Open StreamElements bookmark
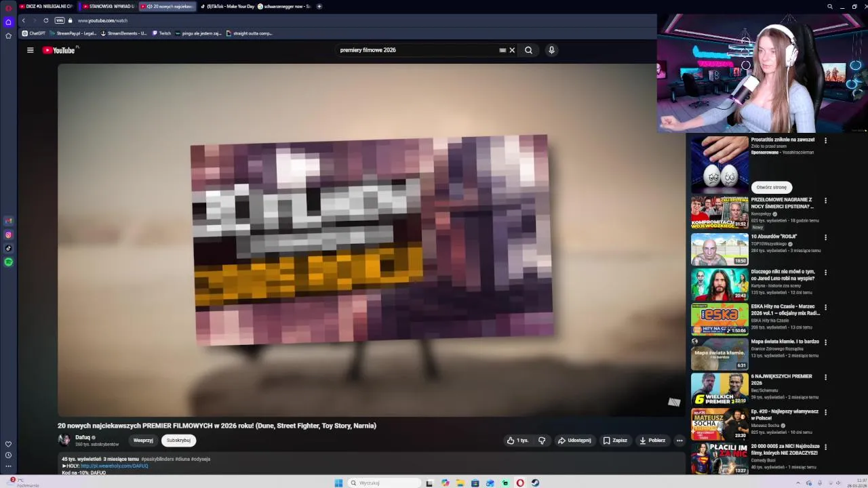Viewport: 868px width, 488px height. 123,33
